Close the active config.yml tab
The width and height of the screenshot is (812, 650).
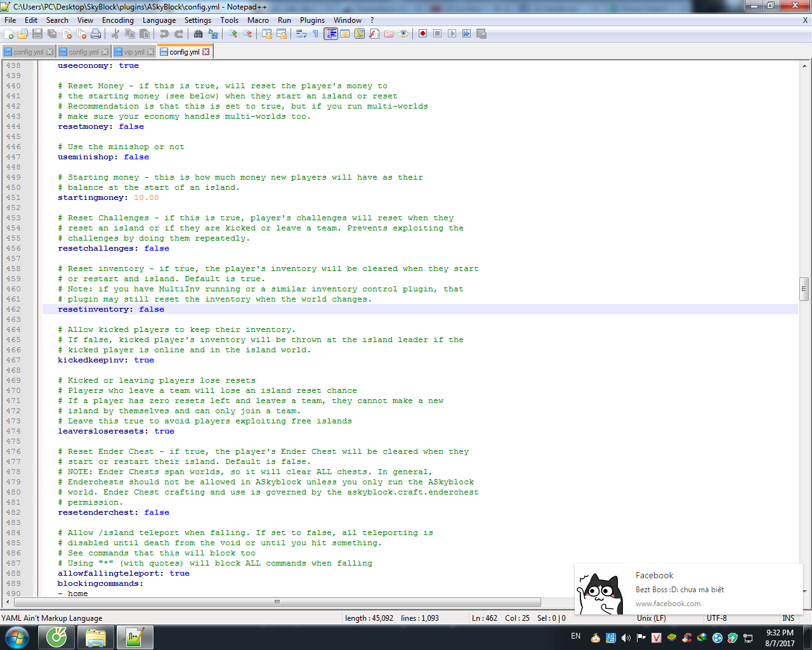point(206,52)
